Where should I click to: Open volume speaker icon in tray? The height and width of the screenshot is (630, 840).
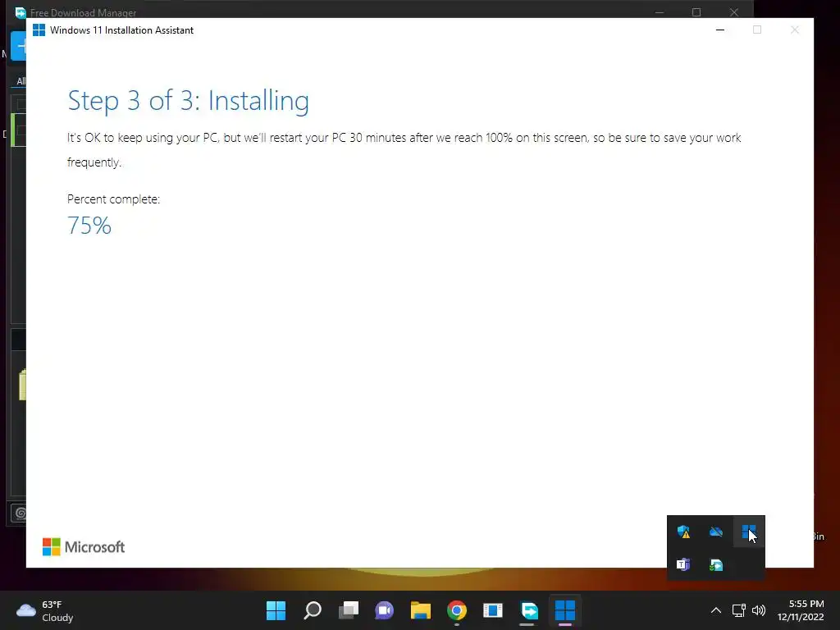point(759,610)
